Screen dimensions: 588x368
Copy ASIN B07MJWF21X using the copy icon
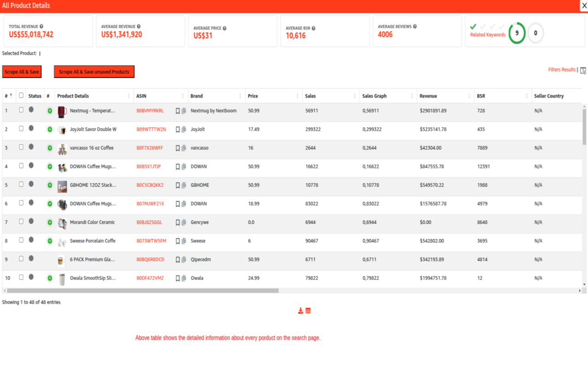coord(184,204)
